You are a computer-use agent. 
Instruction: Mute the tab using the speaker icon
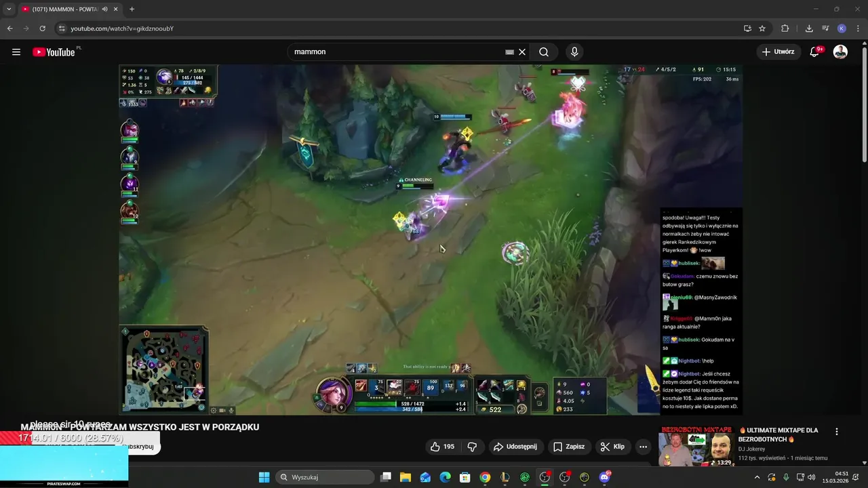click(104, 9)
